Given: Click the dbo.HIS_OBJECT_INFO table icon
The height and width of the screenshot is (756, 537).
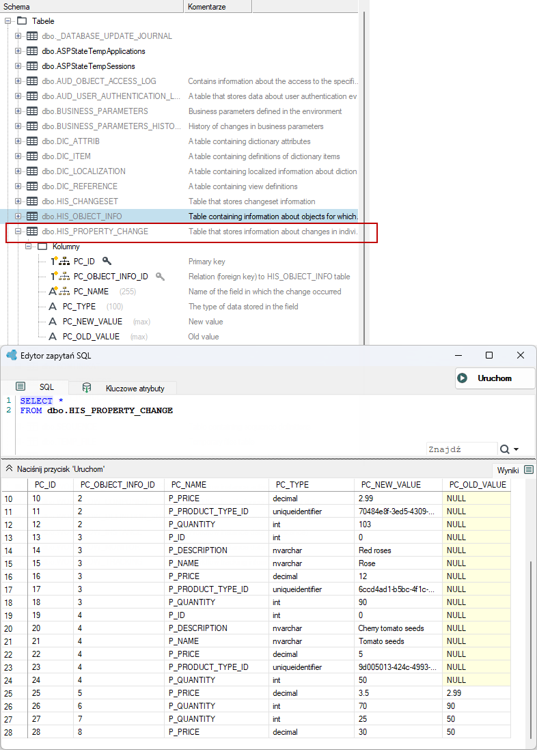Looking at the screenshot, I should [32, 216].
